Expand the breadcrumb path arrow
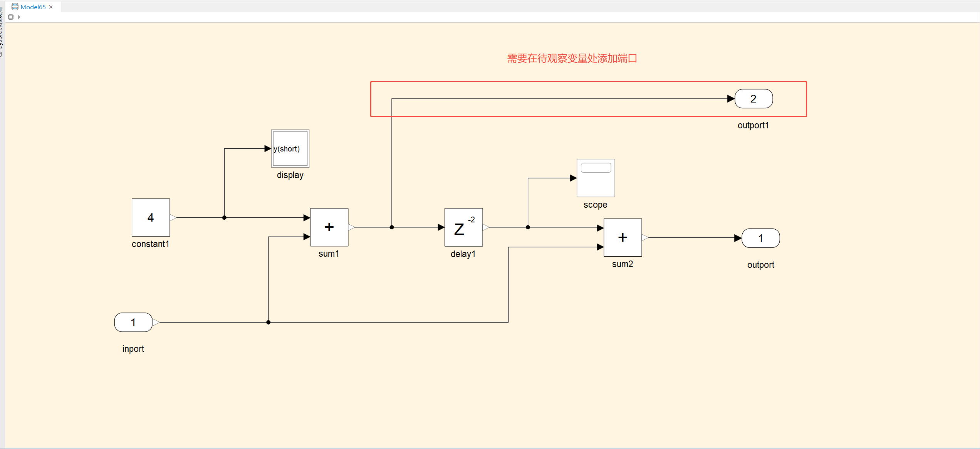 point(19,17)
